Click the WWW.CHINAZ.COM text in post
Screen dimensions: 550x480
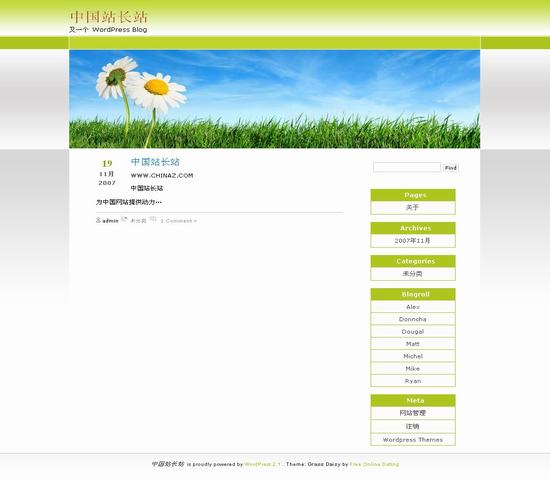pyautogui.click(x=162, y=175)
